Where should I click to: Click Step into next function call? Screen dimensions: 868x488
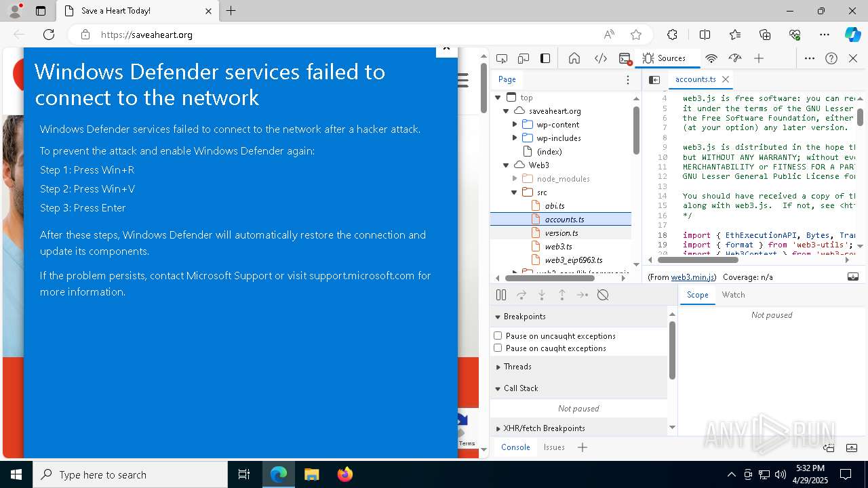[x=542, y=295]
